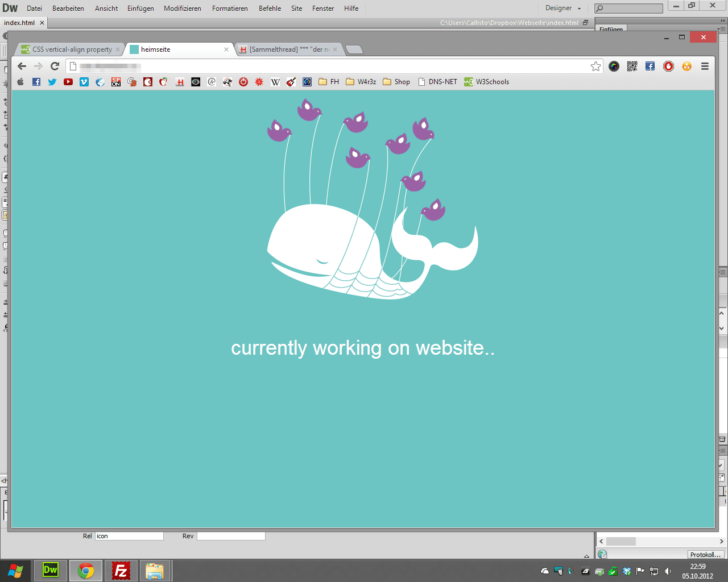Go back using Chrome's back arrow
This screenshot has height=582, width=728.
[x=22, y=66]
